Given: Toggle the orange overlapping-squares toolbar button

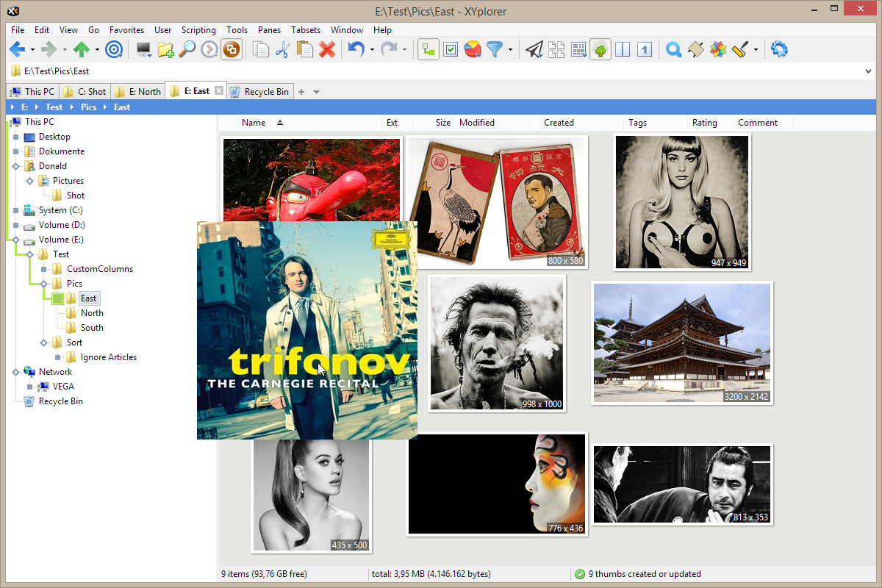Looking at the screenshot, I should pos(232,50).
